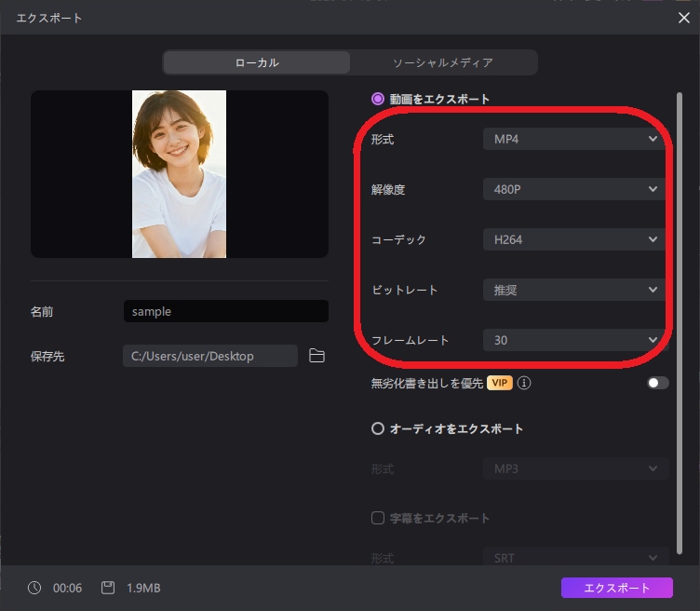Open the audio 形式 MP3 dropdown
Screen dimensions: 700x611
coord(575,468)
